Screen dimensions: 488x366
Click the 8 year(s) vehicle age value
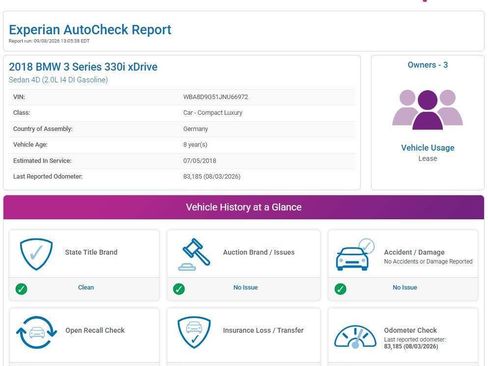tap(195, 145)
